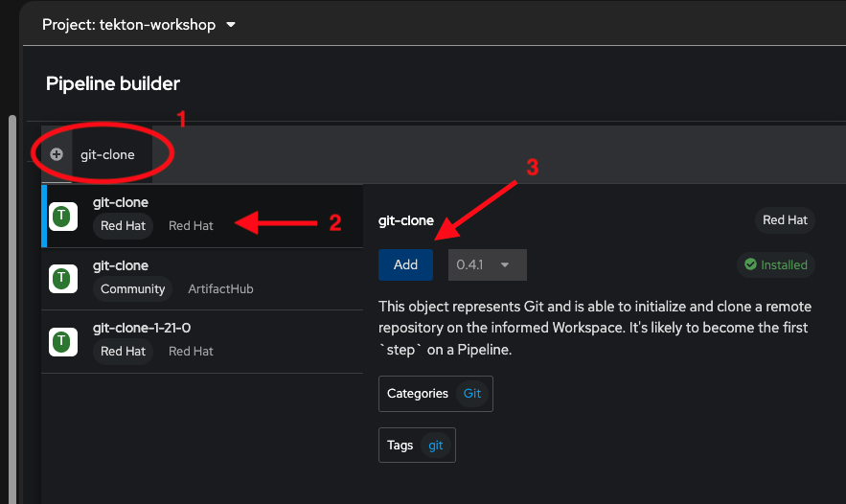This screenshot has height=504, width=846.
Task: Click the ArtifactHub source label
Action: click(220, 288)
